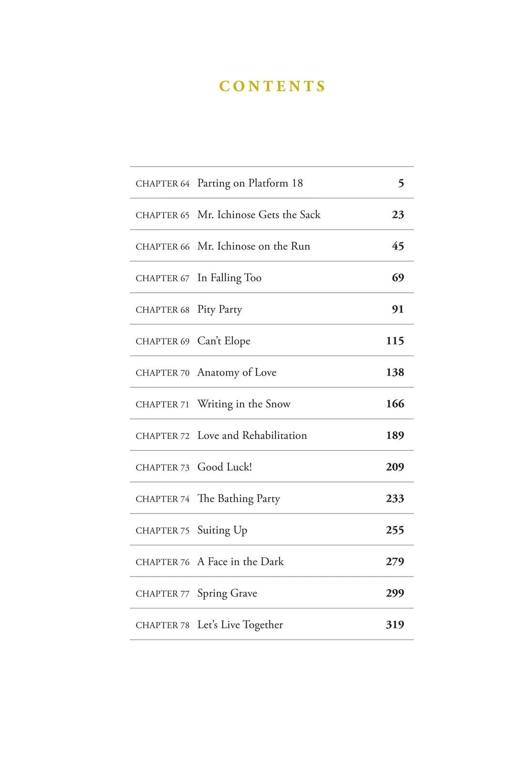
Task: Click page number 319
Action: point(395,625)
